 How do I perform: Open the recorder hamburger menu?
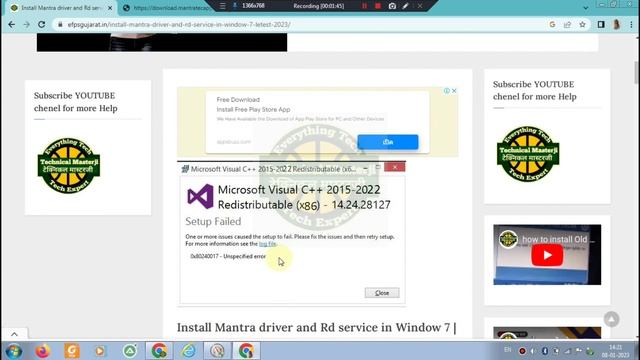coord(222,6)
